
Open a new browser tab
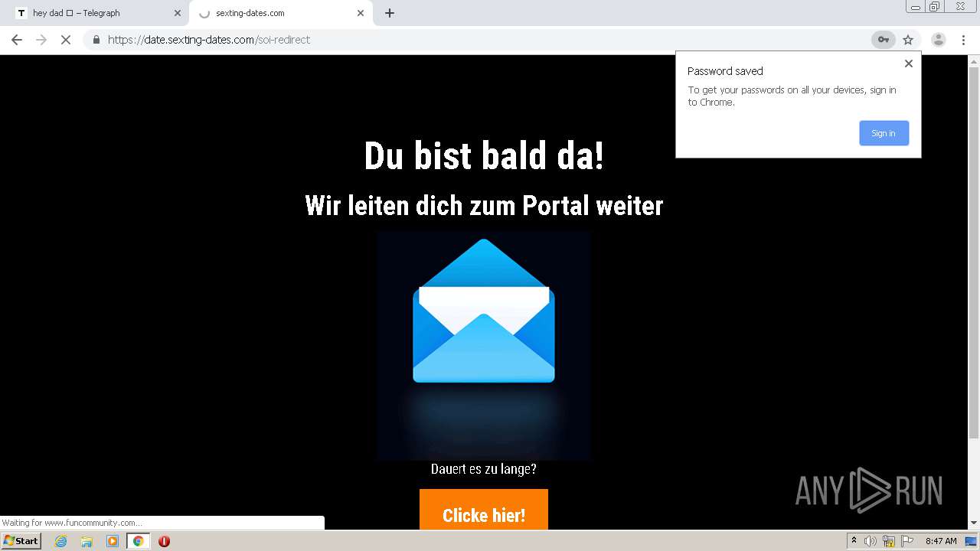click(x=390, y=13)
